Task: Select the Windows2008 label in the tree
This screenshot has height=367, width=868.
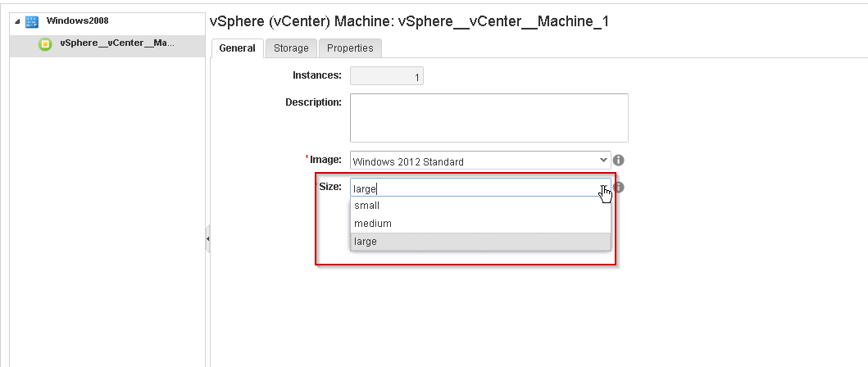Action: [x=77, y=20]
